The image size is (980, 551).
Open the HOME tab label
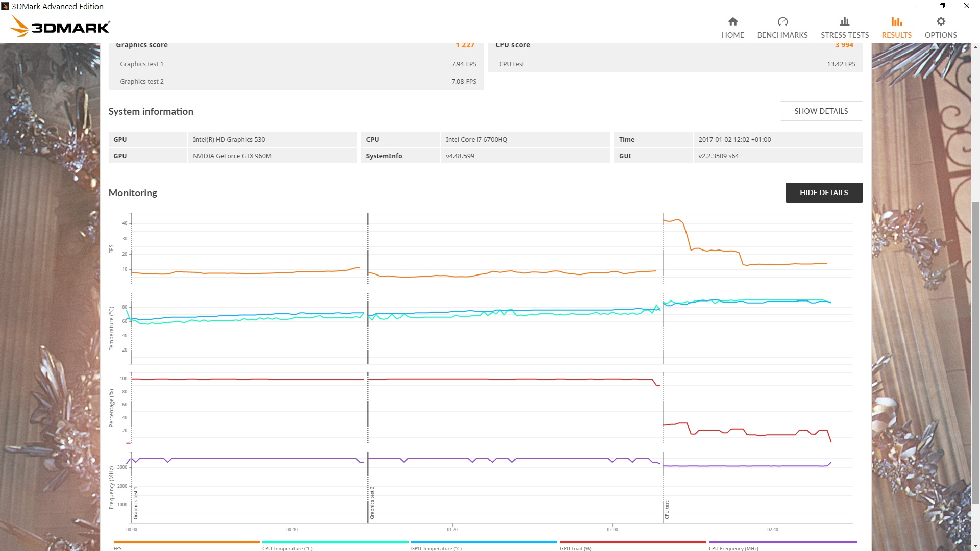tap(732, 35)
